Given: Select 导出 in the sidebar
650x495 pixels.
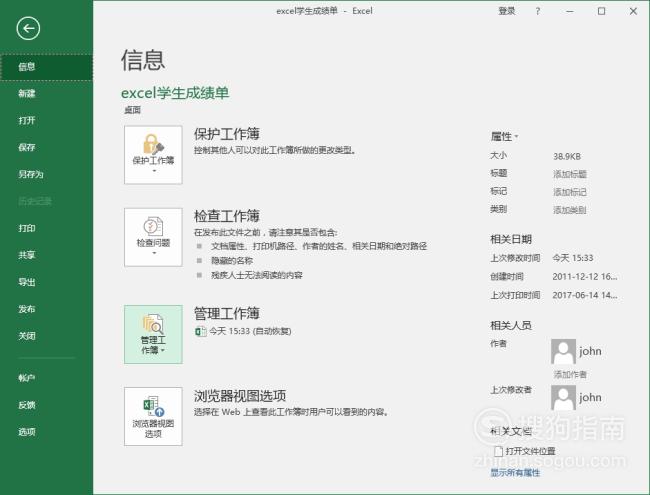Looking at the screenshot, I should [46, 282].
